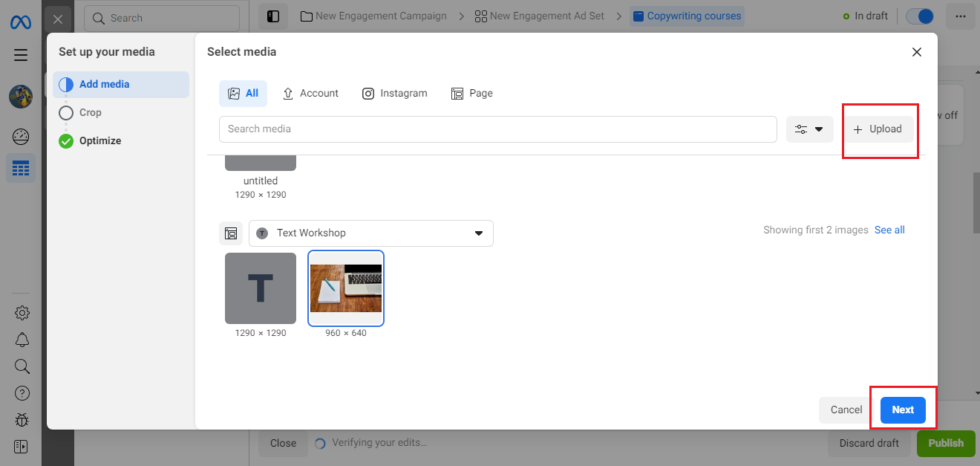Open the account profile avatar
The image size is (980, 466).
coord(21,96)
